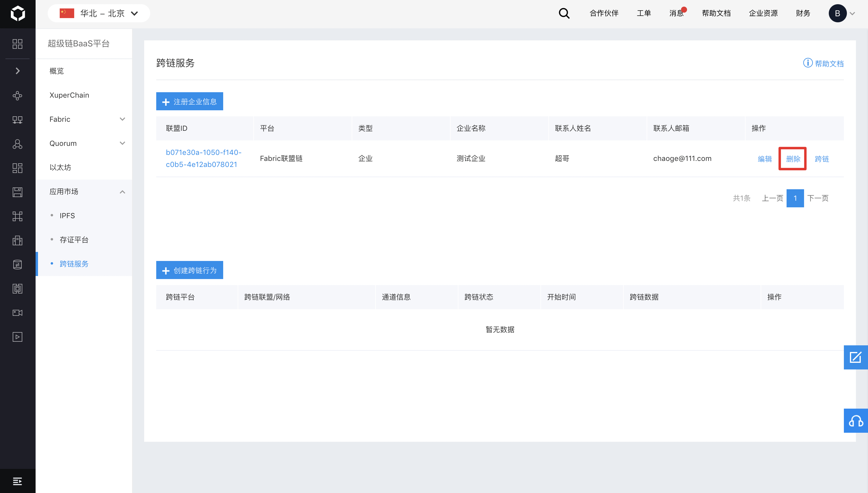Expand the Fabric submenu chevron

[122, 119]
